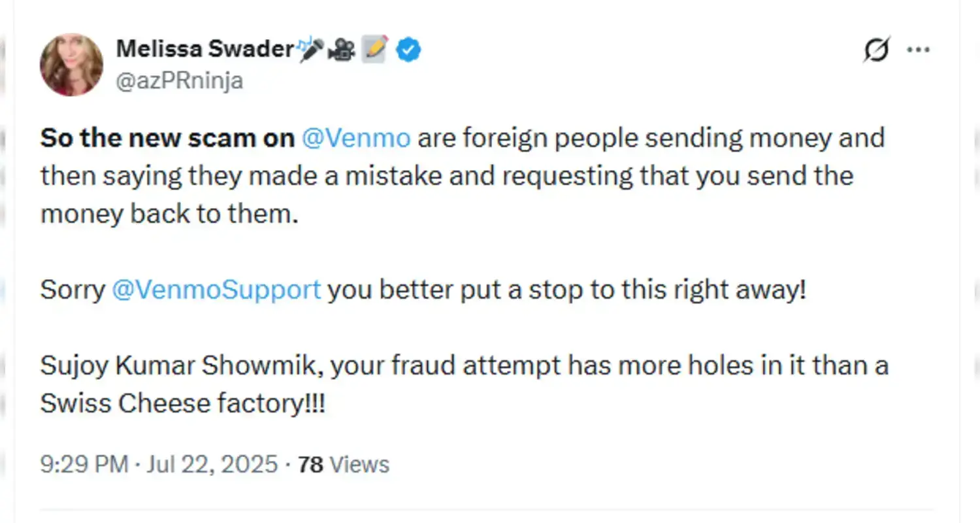
Task: Open Melissa Swader's profile picture
Action: coord(71,65)
